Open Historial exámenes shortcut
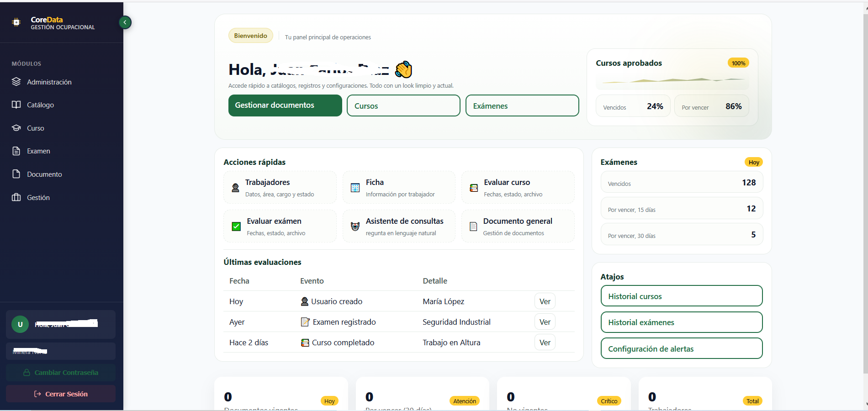 click(x=681, y=322)
